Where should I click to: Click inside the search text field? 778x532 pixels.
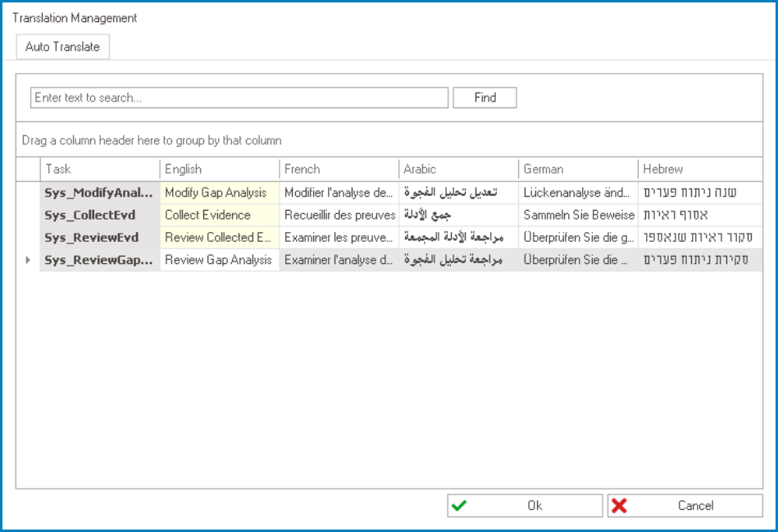click(238, 97)
